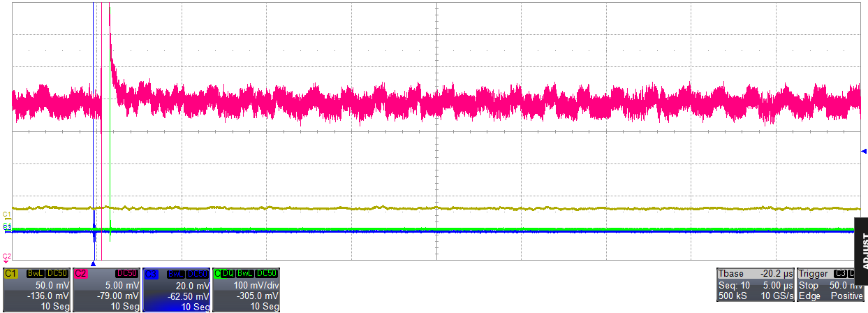This screenshot has width=868, height=313.
Task: Click the C1 BwL bandwidth limit badge
Action: [36, 274]
